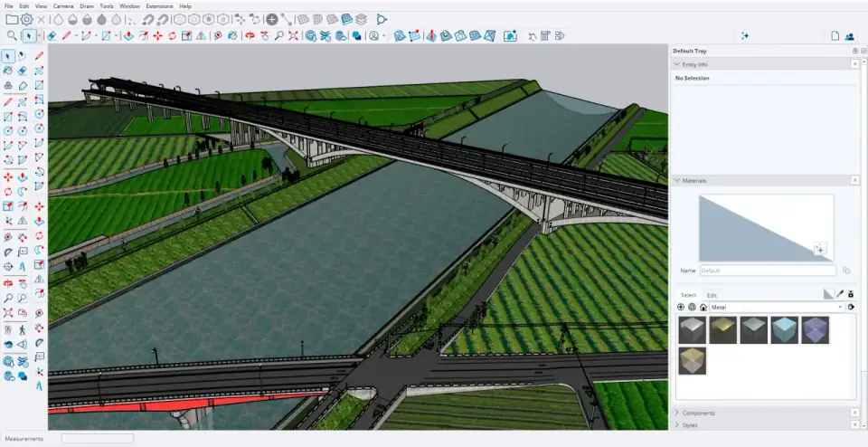Open the Line pencil tool dropdown arrow
The width and height of the screenshot is (868, 447).
click(75, 36)
